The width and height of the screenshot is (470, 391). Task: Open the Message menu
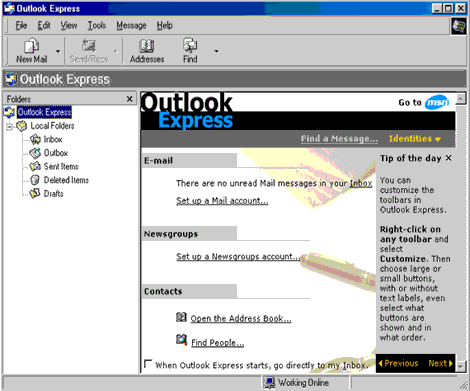tap(131, 25)
